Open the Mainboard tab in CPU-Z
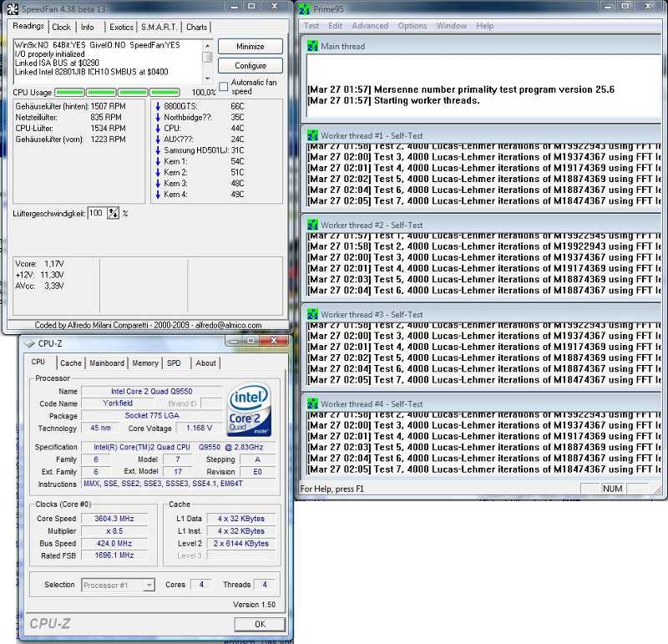This screenshot has width=668, height=644. click(107, 363)
